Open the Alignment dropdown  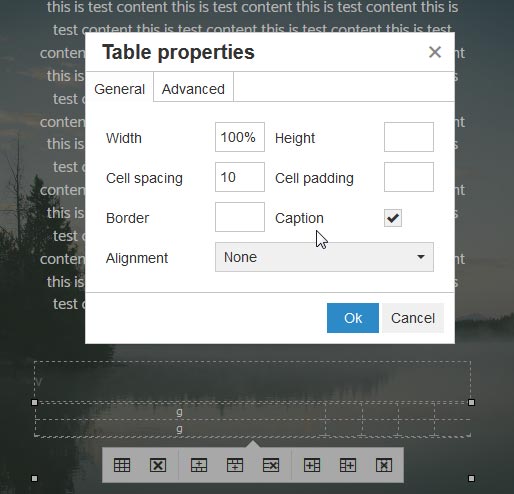pos(324,257)
